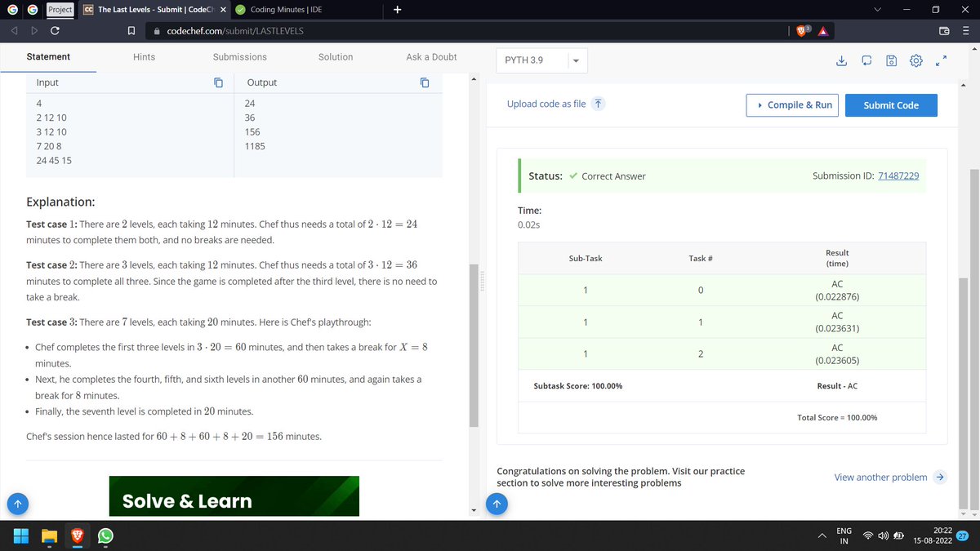
Task: Open the notification center badge
Action: [963, 535]
